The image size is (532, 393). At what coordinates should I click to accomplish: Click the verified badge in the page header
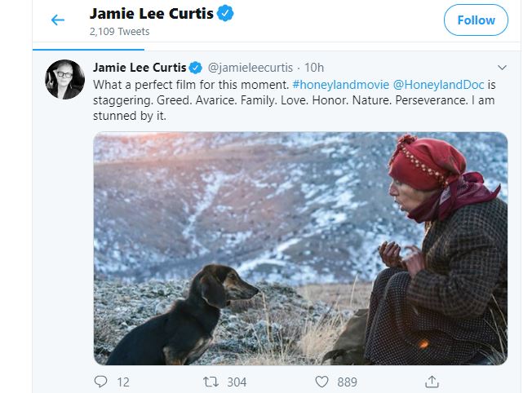(225, 15)
